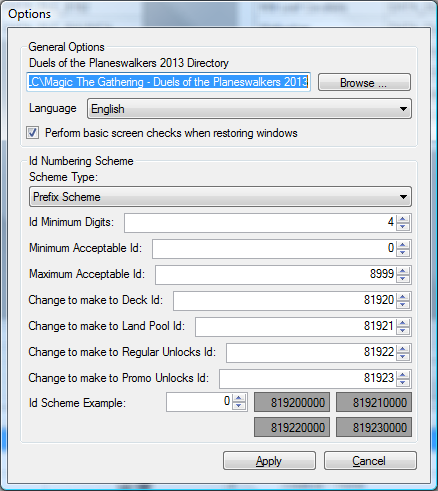Viewport: 438px width, 491px height.
Task: Increase Regular Unlocks Id change value
Action: 403,349
